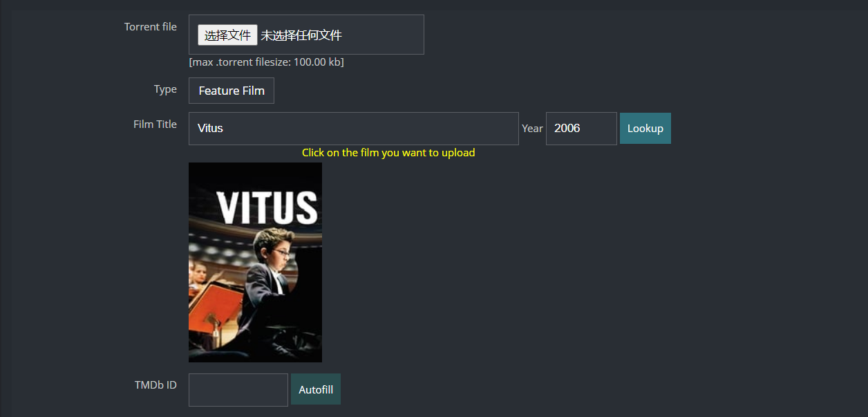Image resolution: width=868 pixels, height=417 pixels.
Task: Click the Torrent file label
Action: coord(151,27)
